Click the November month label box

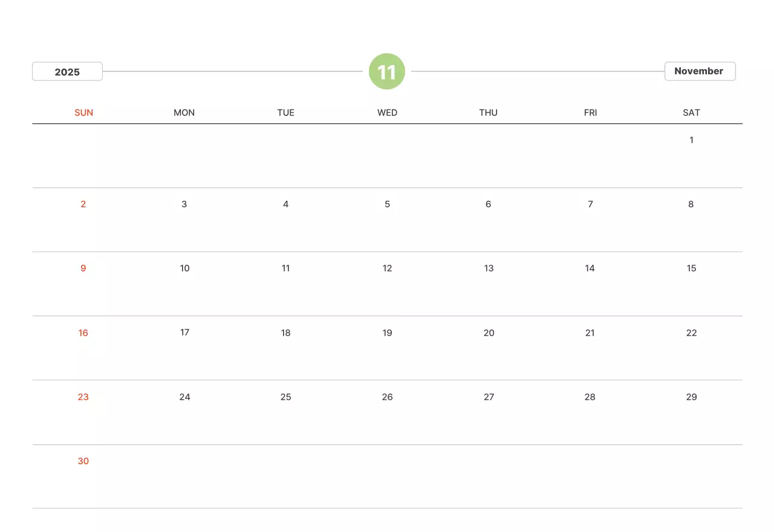coord(700,71)
